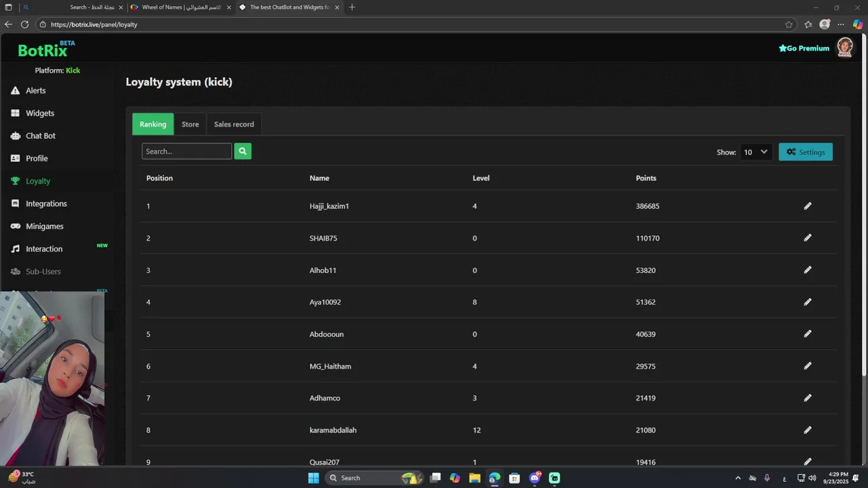
Task: Open File Explorer from taskbar
Action: tap(475, 478)
